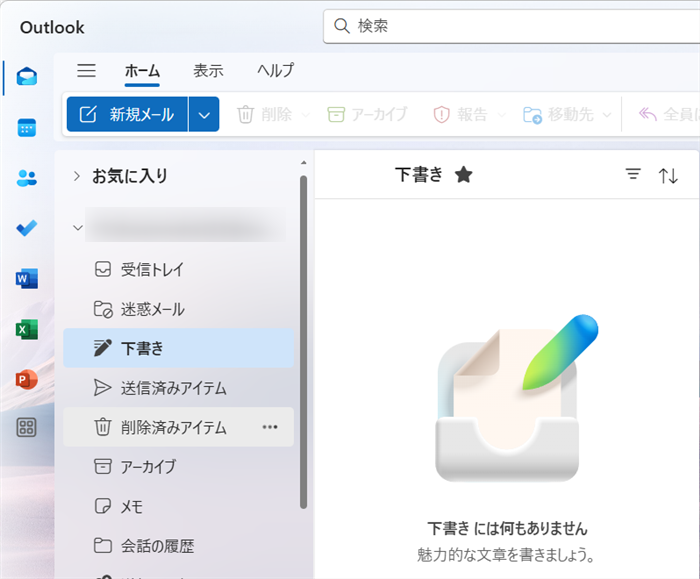Toggle the hamburger navigation pane button
This screenshot has height=579, width=700.
[x=87, y=70]
